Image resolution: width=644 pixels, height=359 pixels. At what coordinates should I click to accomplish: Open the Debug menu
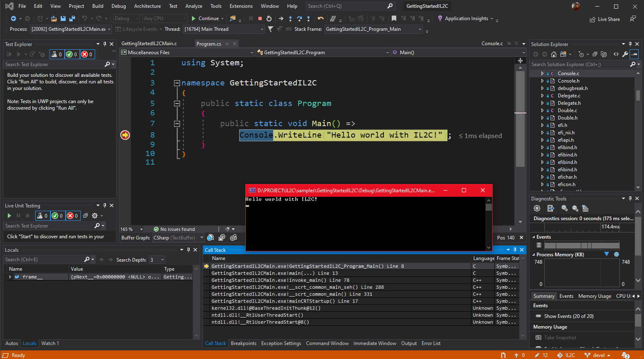[119, 6]
